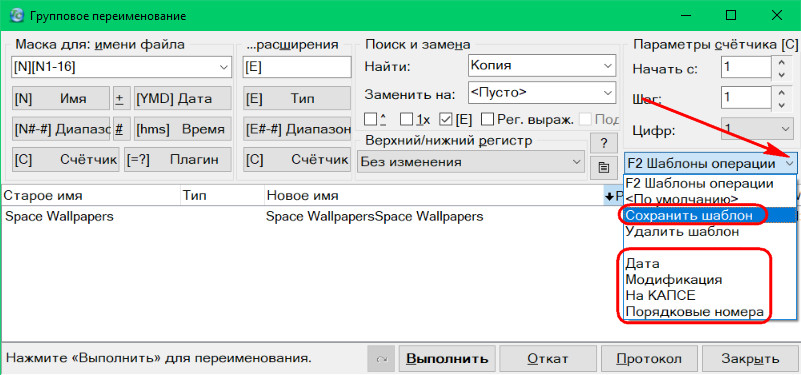Click the [YMD] Дата button
Image resolution: width=801 pixels, height=375 pixels.
click(x=183, y=99)
